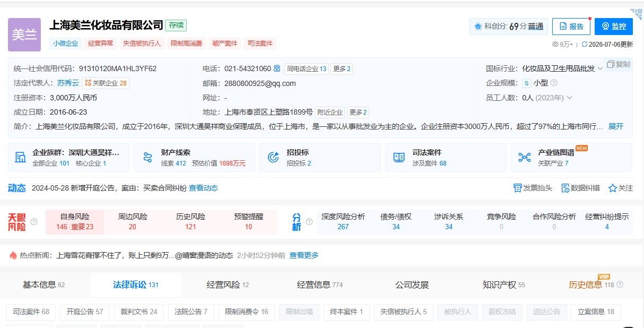Click the 关注 star icon

(612, 188)
